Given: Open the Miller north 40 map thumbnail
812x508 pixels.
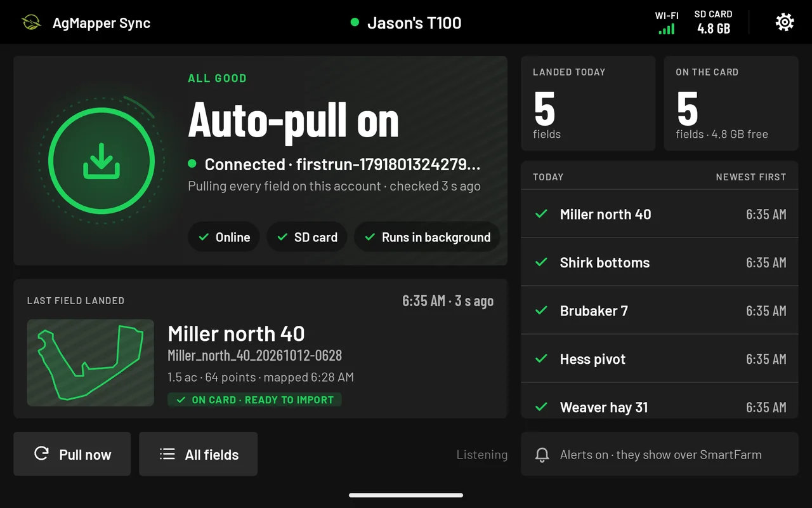Looking at the screenshot, I should coord(91,363).
